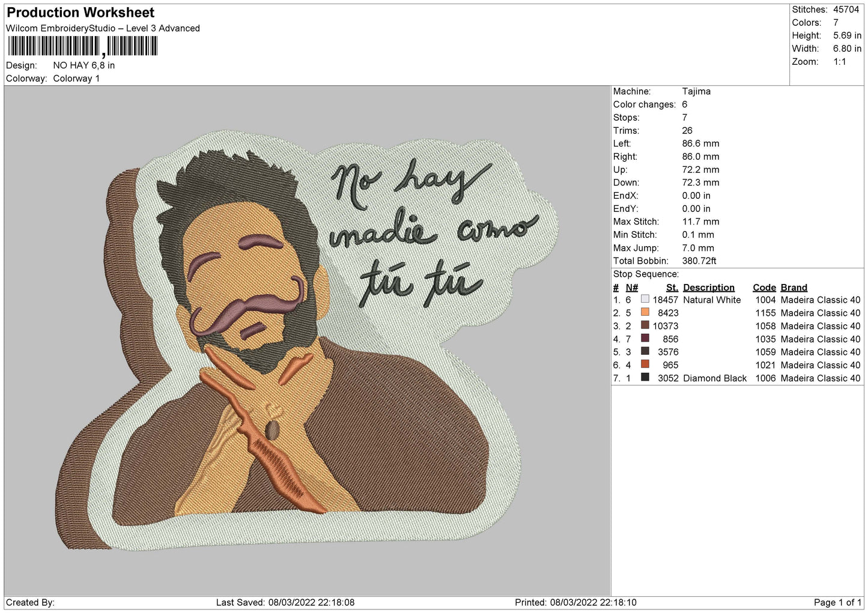
Task: Click the Stitches count 45704
Action: [846, 10]
